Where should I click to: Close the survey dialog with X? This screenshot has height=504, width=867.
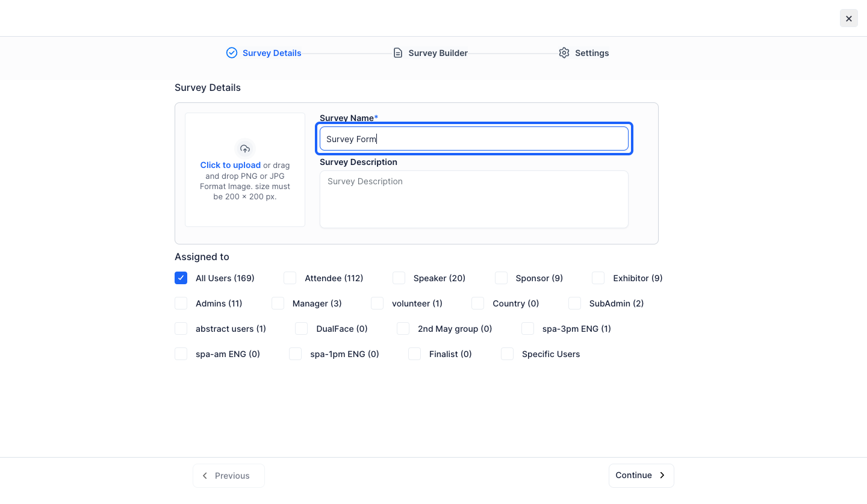tap(848, 18)
